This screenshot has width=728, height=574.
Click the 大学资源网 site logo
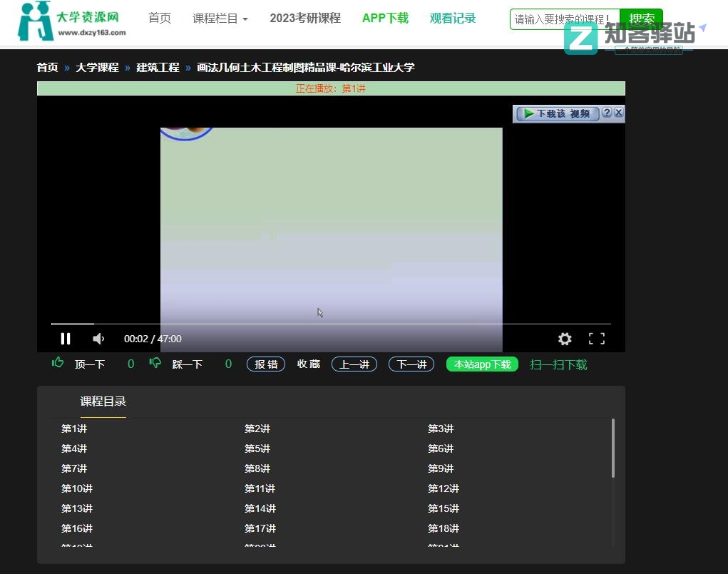[71, 21]
